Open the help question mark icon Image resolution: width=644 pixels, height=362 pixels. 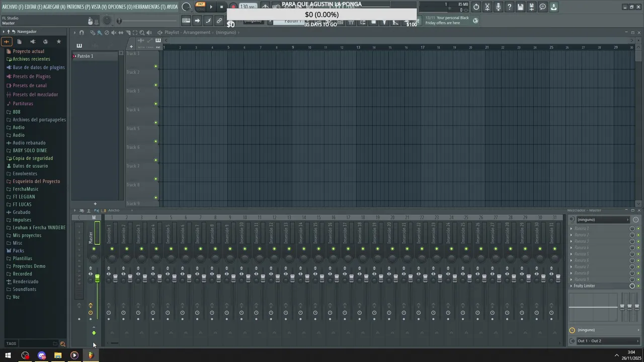click(510, 7)
